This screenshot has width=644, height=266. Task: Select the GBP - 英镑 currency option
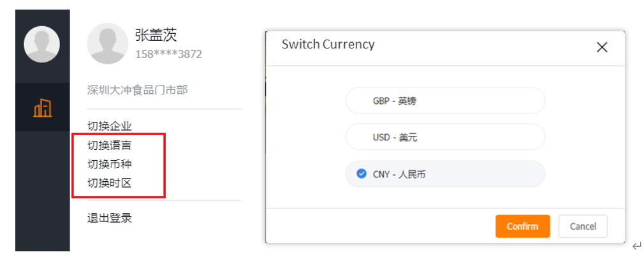coord(445,101)
